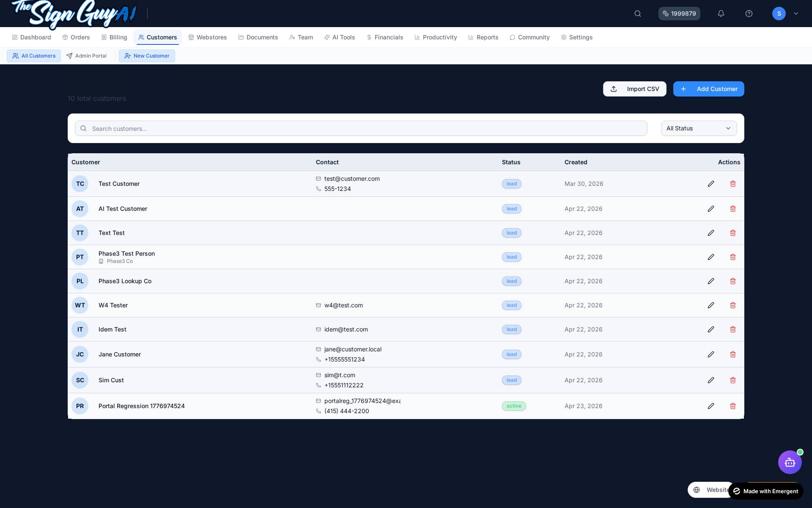Click the Made with Emergent badge
This screenshot has width=812, height=508.
point(765,491)
